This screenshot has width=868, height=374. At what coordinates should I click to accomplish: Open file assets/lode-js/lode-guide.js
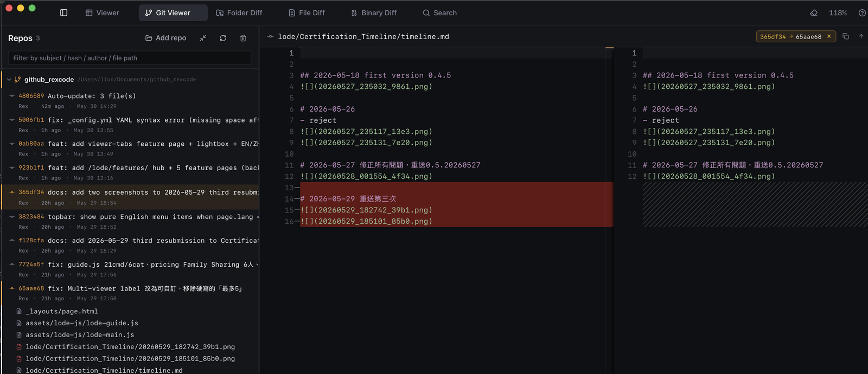tap(82, 323)
